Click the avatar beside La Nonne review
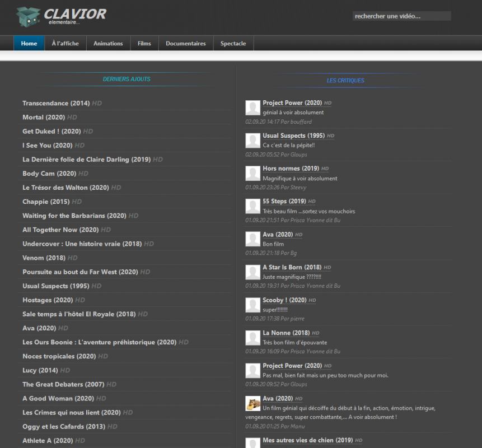This screenshot has width=482, height=448. [x=252, y=338]
